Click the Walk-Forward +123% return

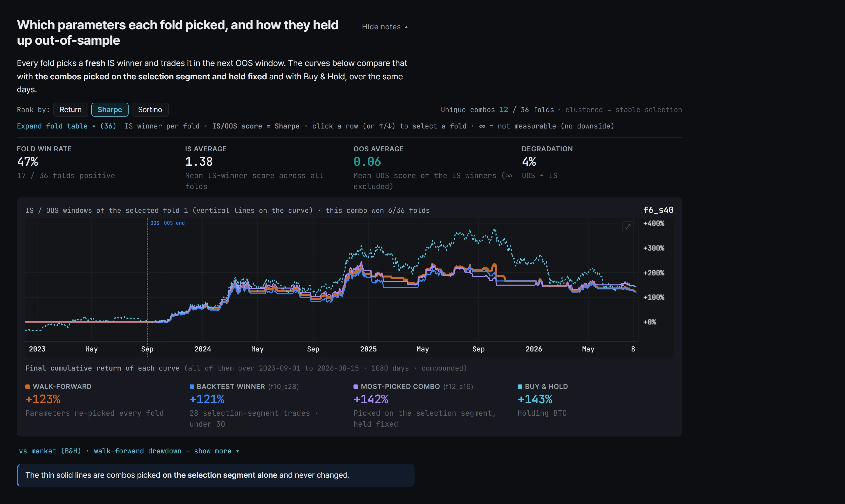coord(43,399)
